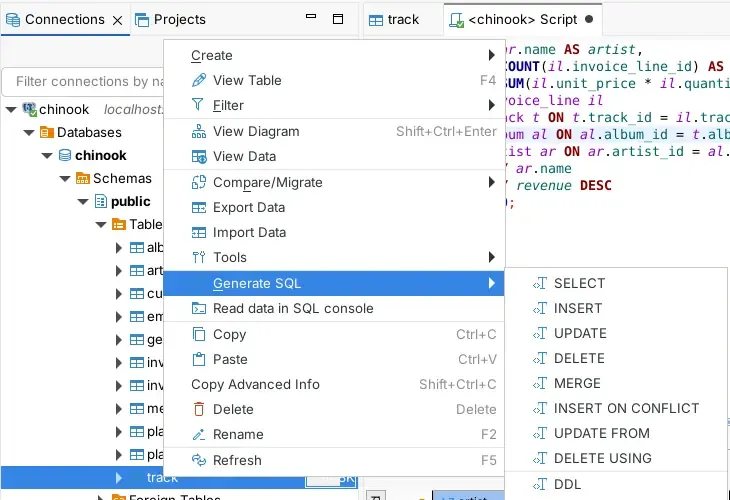Minimize the navigator panel
The height and width of the screenshot is (500, 730).
click(311, 17)
